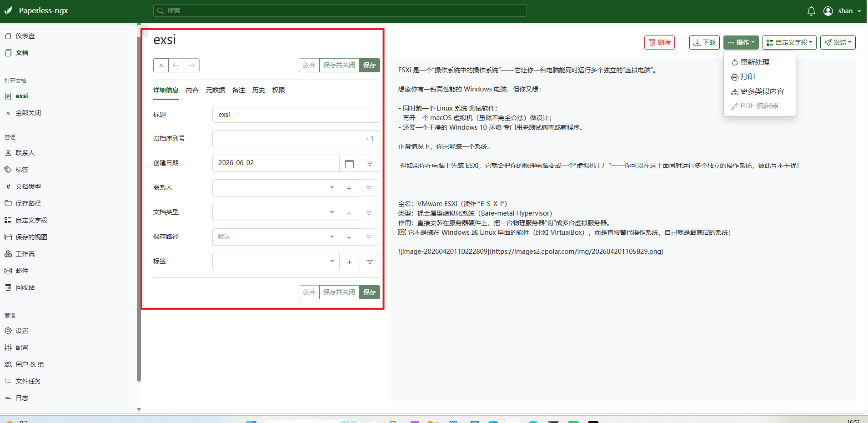
Task: Click the bottom 放弃 discard button
Action: click(x=309, y=292)
